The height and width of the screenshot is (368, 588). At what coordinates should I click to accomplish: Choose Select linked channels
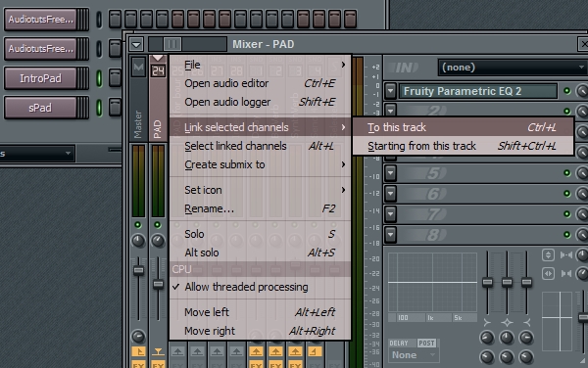coord(260,146)
